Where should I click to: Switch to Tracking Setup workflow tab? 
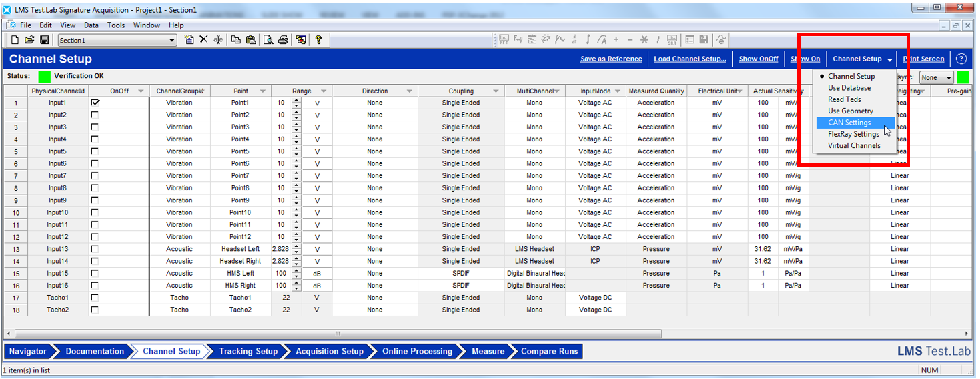(248, 352)
